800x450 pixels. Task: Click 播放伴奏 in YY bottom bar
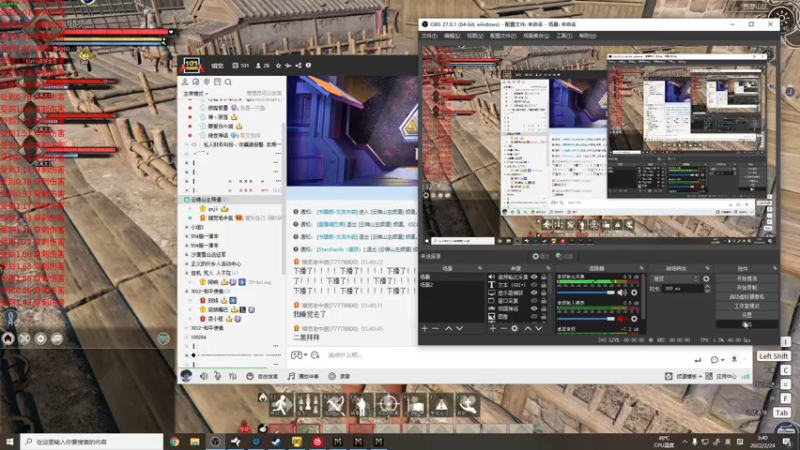click(x=303, y=376)
